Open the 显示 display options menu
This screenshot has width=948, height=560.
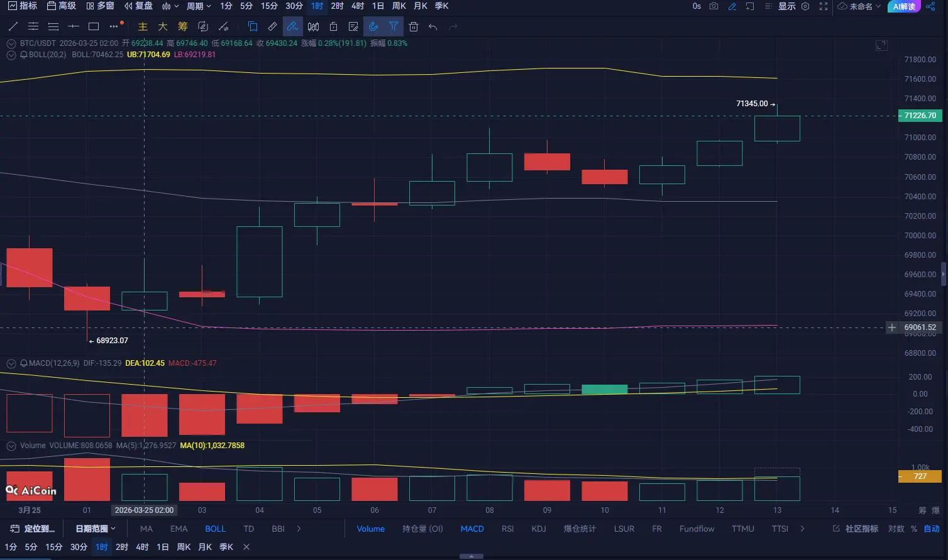pos(787,6)
